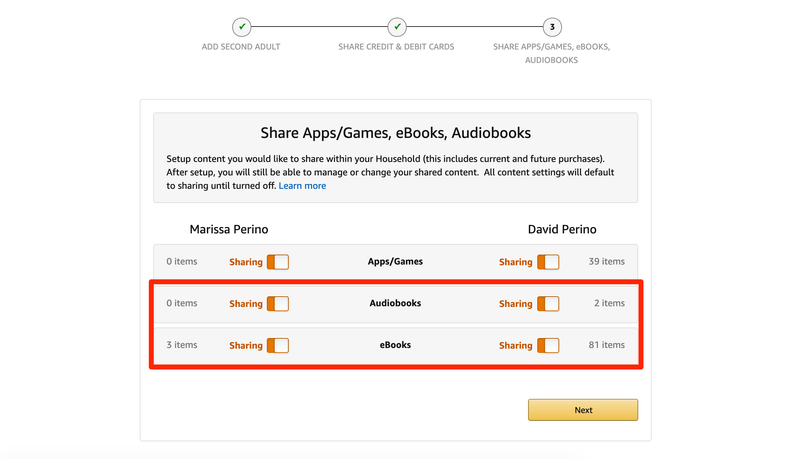Click the Share Apps/Games, eBooks, Audiobooks step label
This screenshot has width=790, height=459.
point(552,53)
